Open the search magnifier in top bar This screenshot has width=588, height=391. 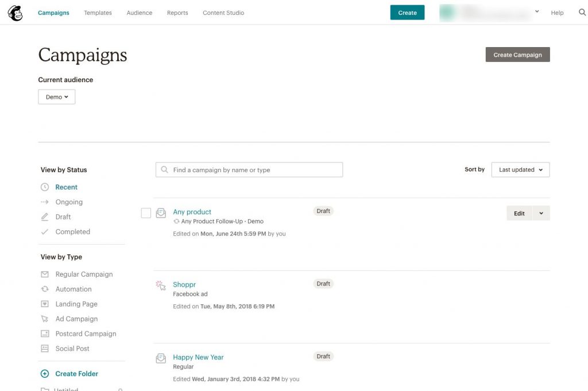pos(582,13)
